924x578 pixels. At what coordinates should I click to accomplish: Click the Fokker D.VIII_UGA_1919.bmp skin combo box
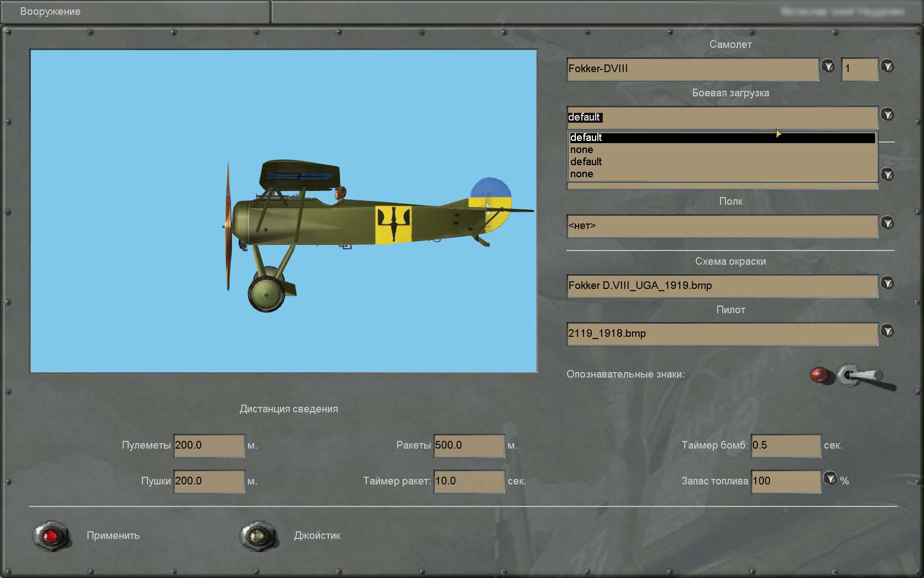722,286
